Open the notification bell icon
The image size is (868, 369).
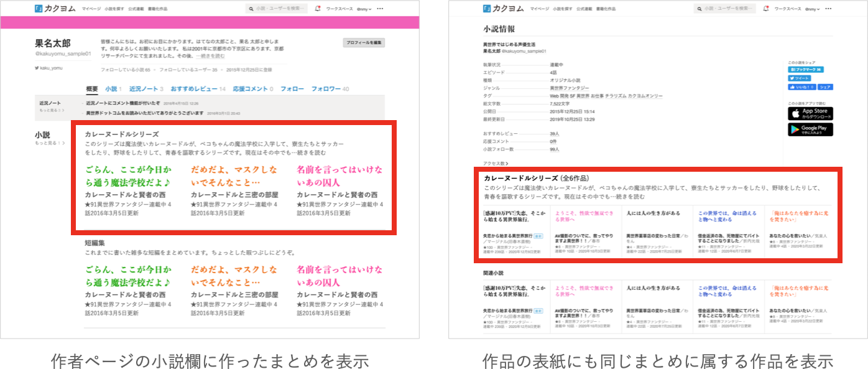316,9
